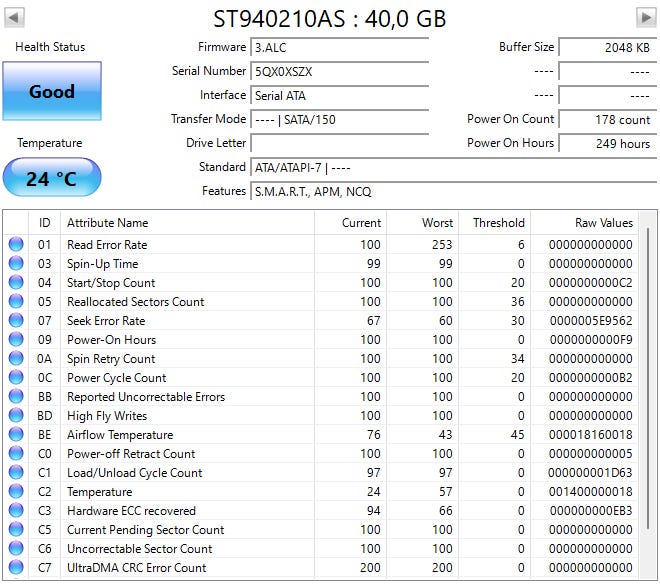Viewport: 660px width, 585px height.
Task: Click status orb for Uncorrectable Sector Count
Action: tap(16, 548)
